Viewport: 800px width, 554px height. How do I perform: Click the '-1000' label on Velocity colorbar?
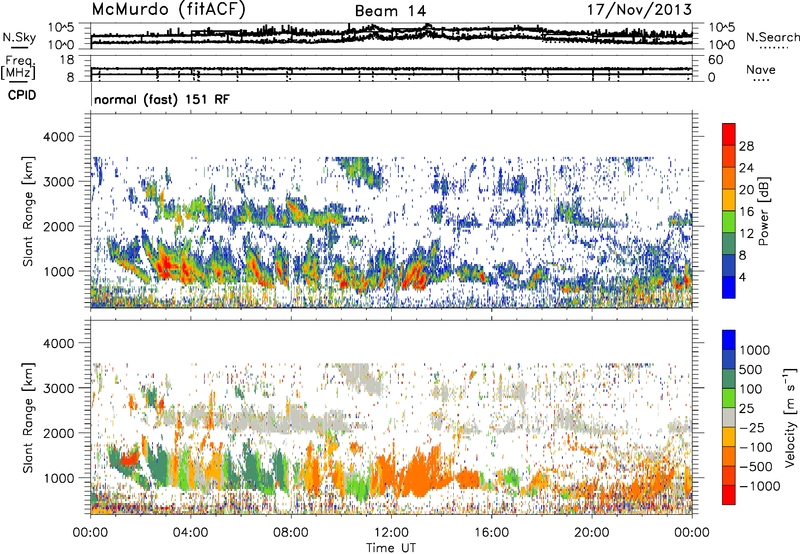(x=759, y=486)
